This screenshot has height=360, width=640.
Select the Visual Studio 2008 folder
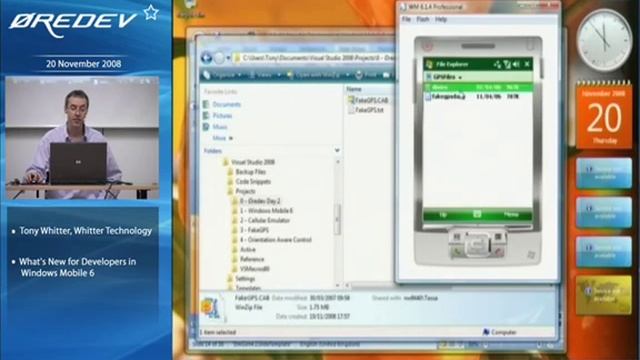click(x=249, y=162)
